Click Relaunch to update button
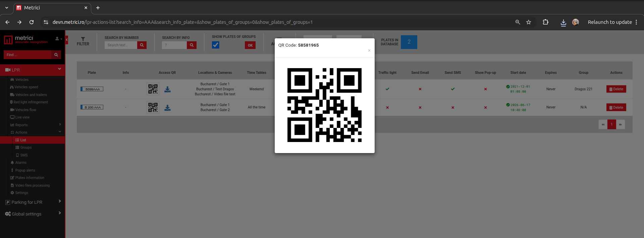644x238 pixels. [x=612, y=22]
